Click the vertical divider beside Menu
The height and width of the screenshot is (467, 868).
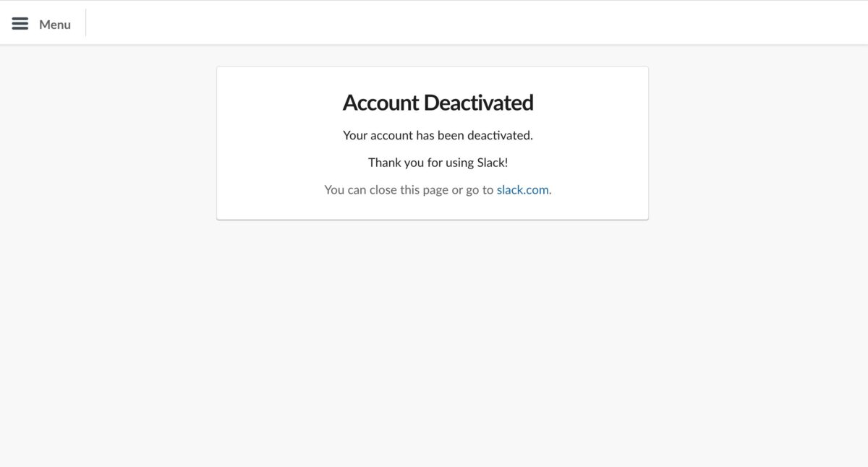(85, 23)
